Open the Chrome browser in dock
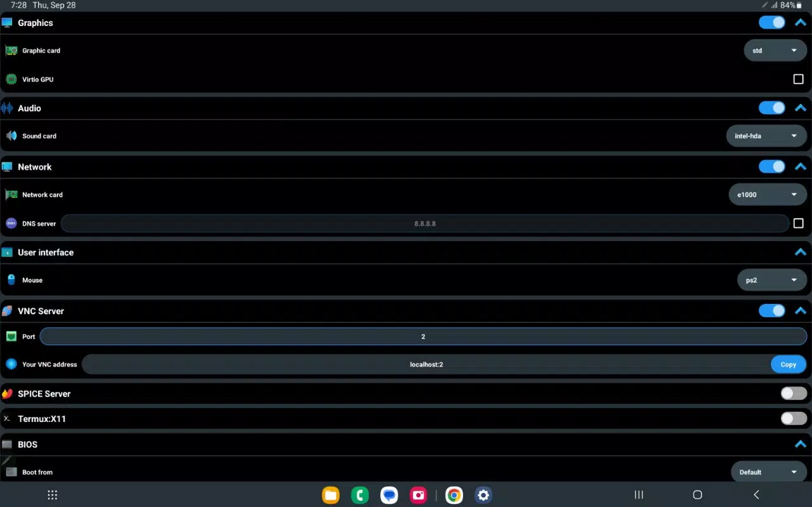 [x=454, y=495]
